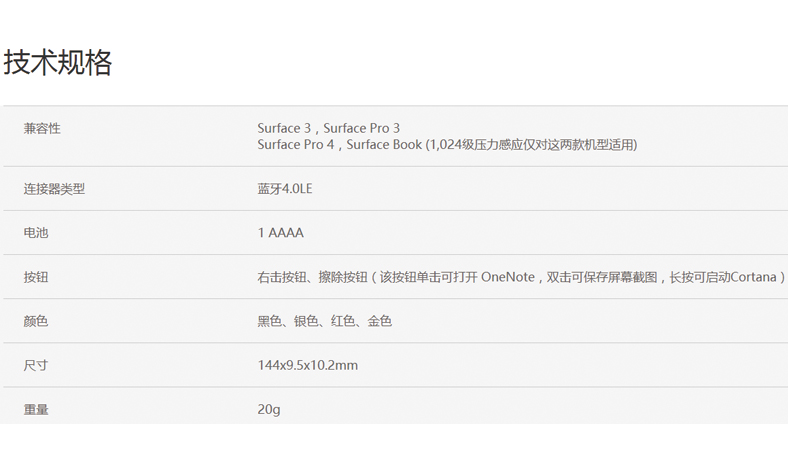The width and height of the screenshot is (788, 450).
Task: Click the 蓝牙4.0LE value
Action: pos(285,188)
